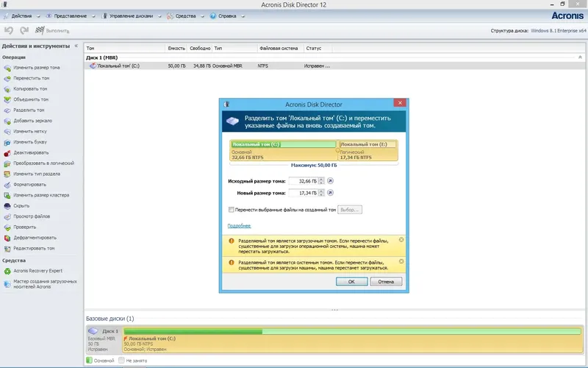Click the Статус column header

[x=318, y=48]
